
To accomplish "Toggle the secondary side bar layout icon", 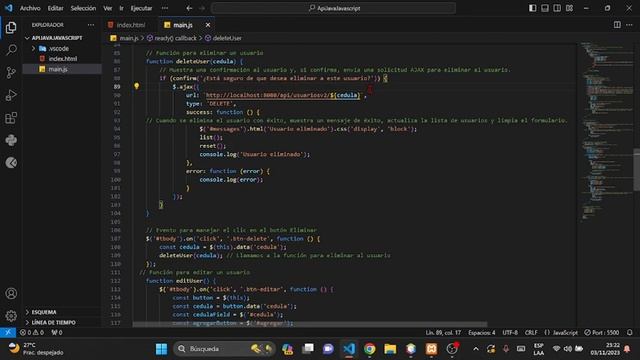I will pyautogui.click(x=557, y=8).
